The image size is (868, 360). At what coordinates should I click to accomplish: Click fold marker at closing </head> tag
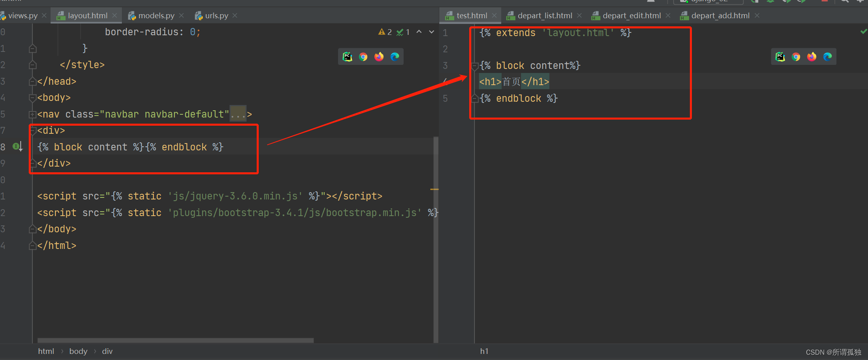click(x=33, y=81)
